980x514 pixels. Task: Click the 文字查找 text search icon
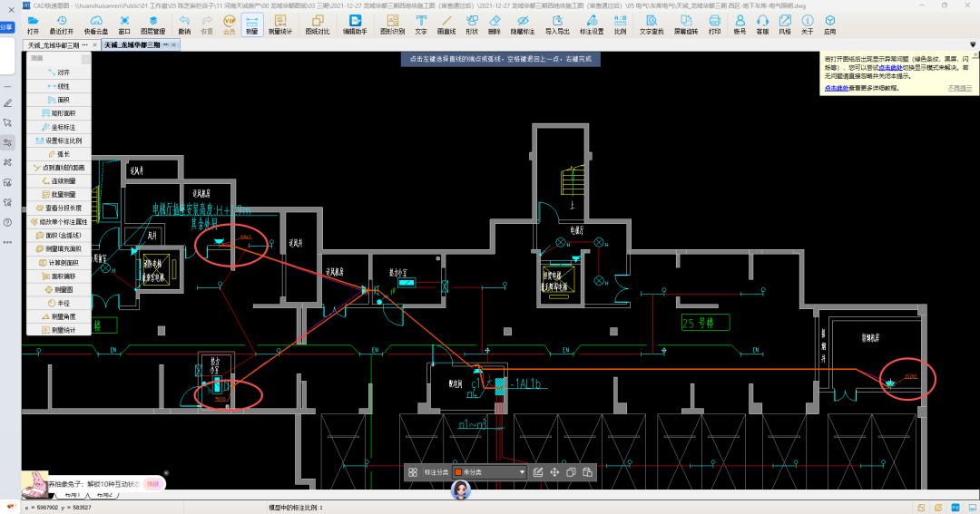(652, 24)
